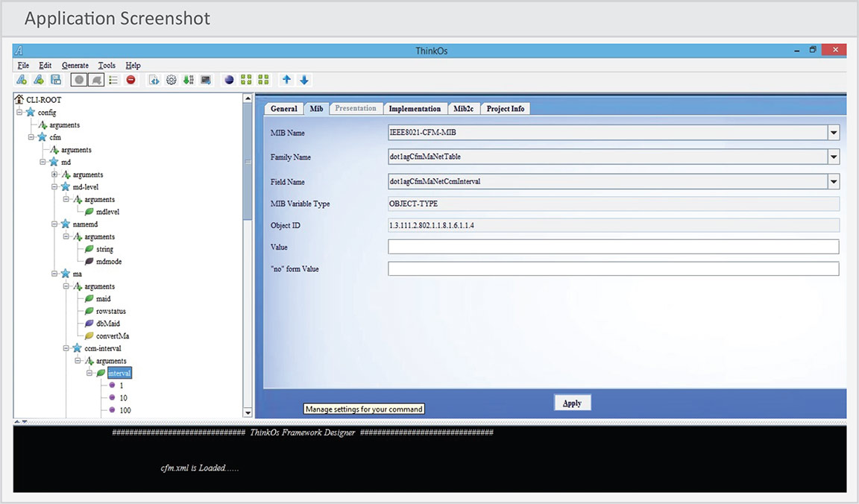Click the blue move-up arrow icon

click(286, 80)
